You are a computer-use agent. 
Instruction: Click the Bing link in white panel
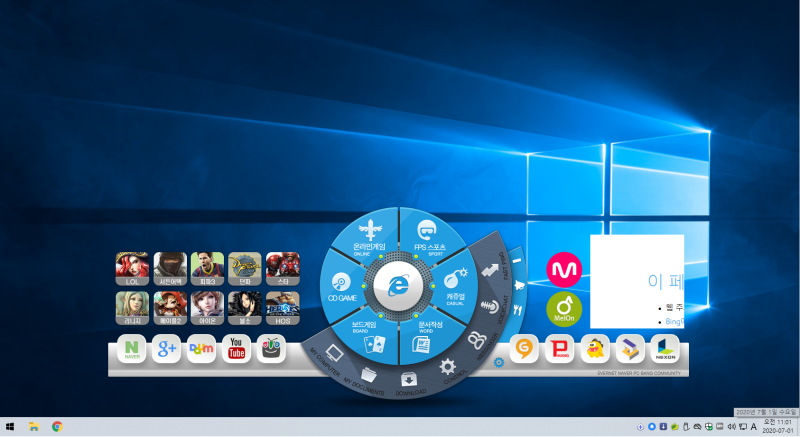pos(673,321)
